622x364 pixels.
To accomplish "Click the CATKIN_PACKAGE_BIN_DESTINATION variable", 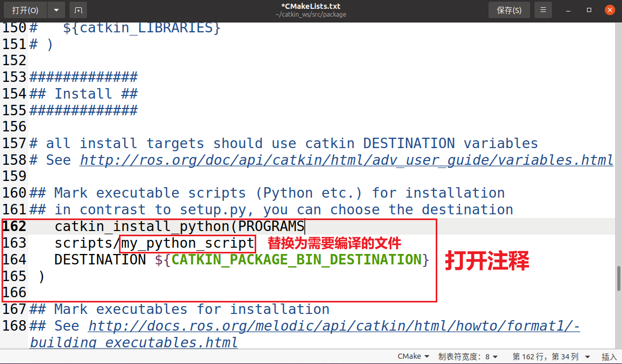I will coord(296,260).
